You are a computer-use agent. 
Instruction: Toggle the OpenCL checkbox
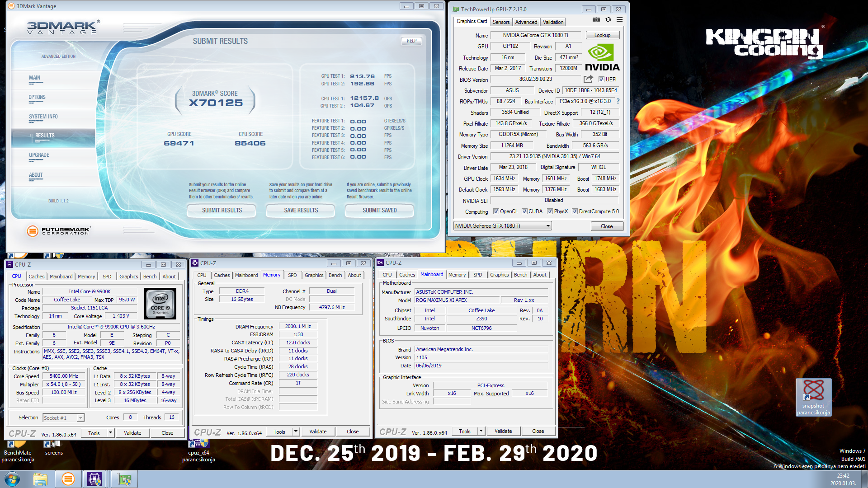point(496,211)
